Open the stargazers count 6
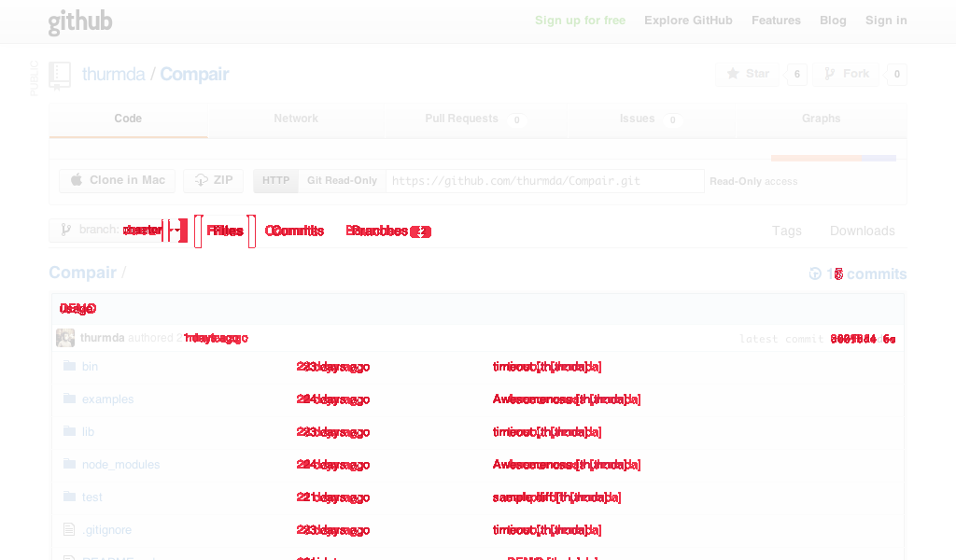The width and height of the screenshot is (956, 560). coord(797,74)
